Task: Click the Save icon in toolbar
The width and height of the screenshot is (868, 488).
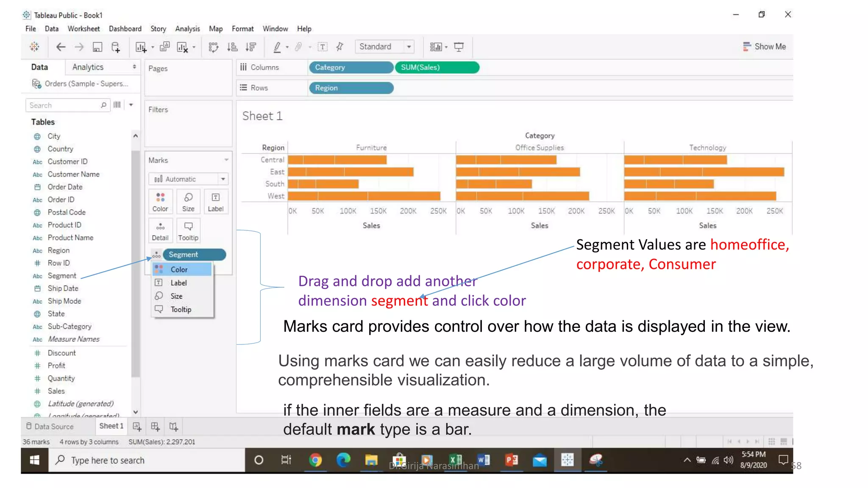Action: 97,47
